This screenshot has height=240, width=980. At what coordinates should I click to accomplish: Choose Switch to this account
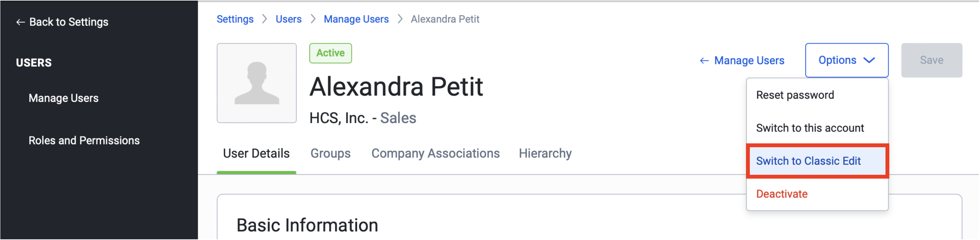tap(810, 128)
